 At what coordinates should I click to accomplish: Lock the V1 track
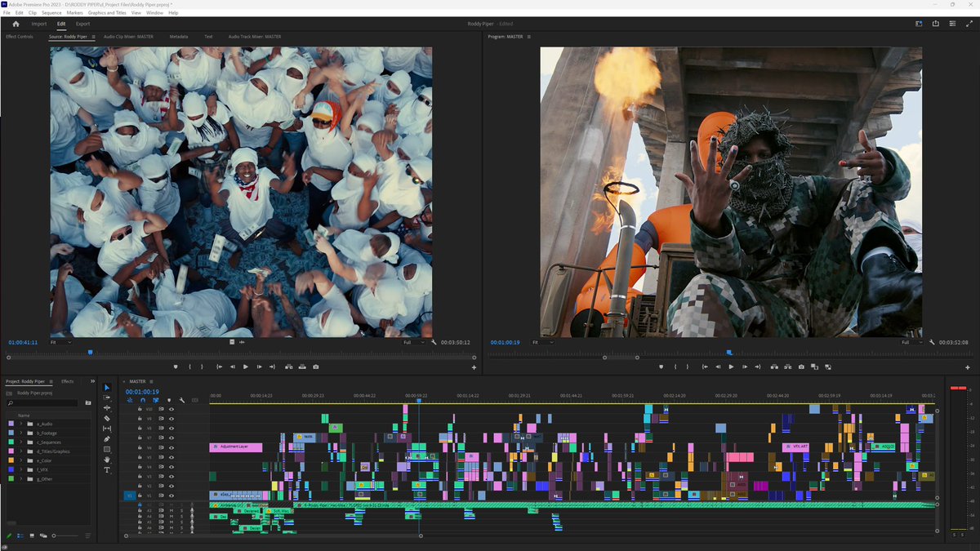[x=140, y=494]
